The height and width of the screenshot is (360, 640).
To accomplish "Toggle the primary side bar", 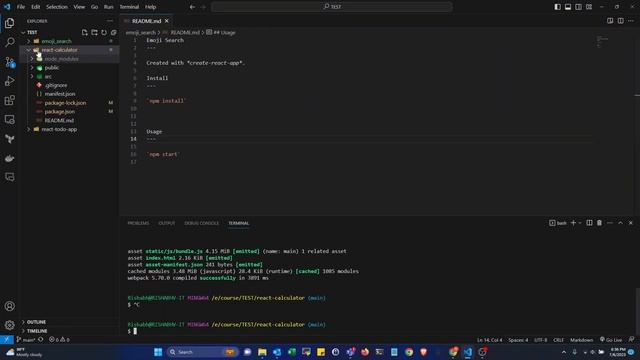I will coord(558,7).
